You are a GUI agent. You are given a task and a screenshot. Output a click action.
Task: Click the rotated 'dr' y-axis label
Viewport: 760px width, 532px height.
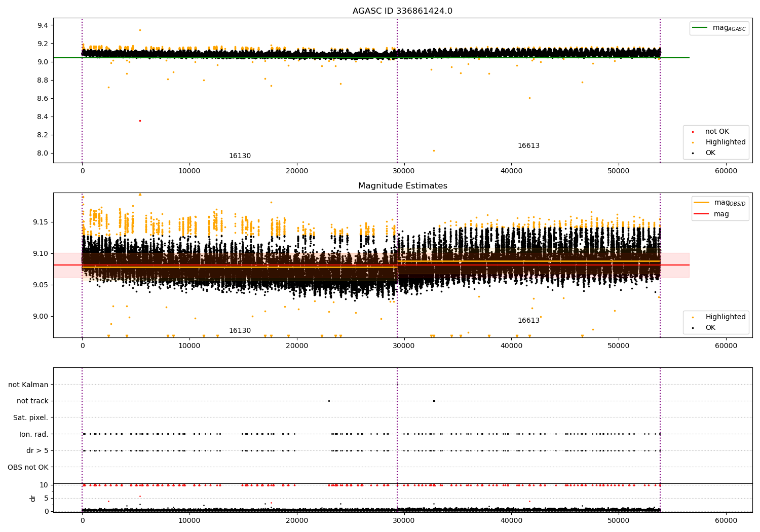tap(33, 498)
